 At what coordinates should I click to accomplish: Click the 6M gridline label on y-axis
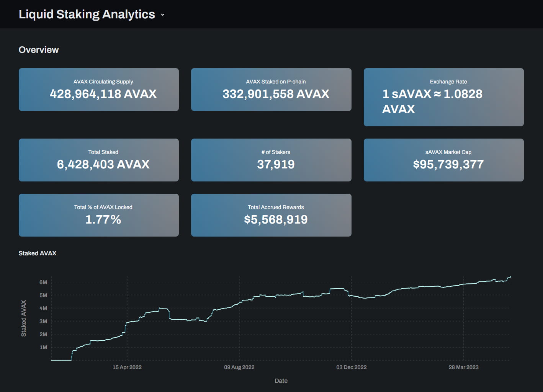(x=43, y=282)
